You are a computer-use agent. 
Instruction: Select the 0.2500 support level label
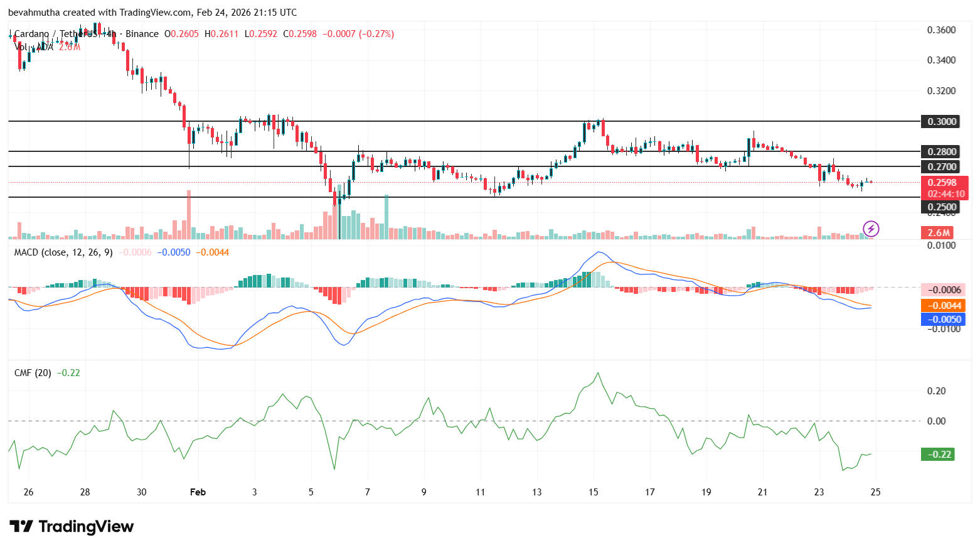940,207
